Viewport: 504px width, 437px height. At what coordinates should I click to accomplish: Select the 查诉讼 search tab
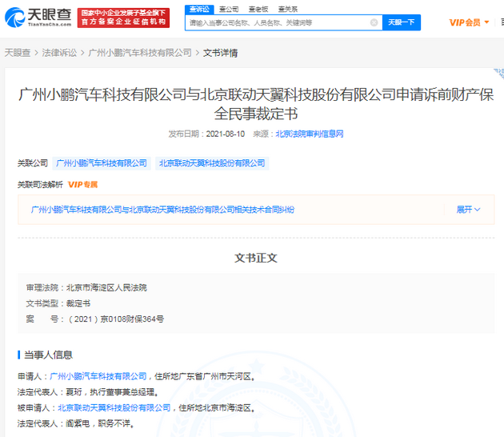[x=199, y=10]
